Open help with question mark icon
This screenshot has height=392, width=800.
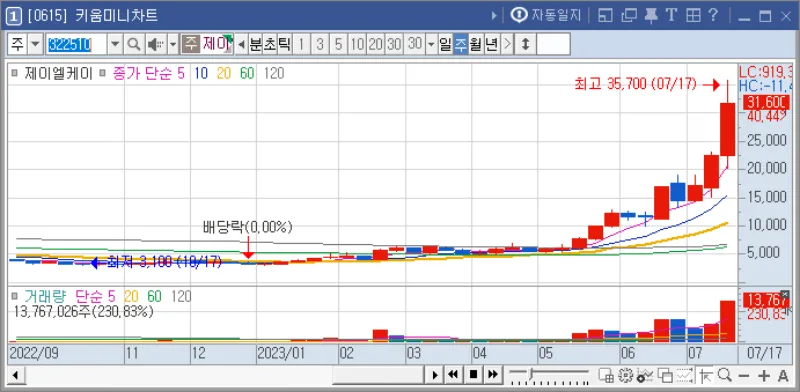(713, 15)
